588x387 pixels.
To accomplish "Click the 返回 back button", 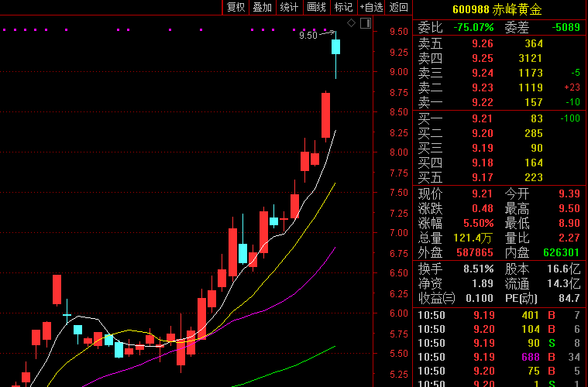I will (399, 7).
